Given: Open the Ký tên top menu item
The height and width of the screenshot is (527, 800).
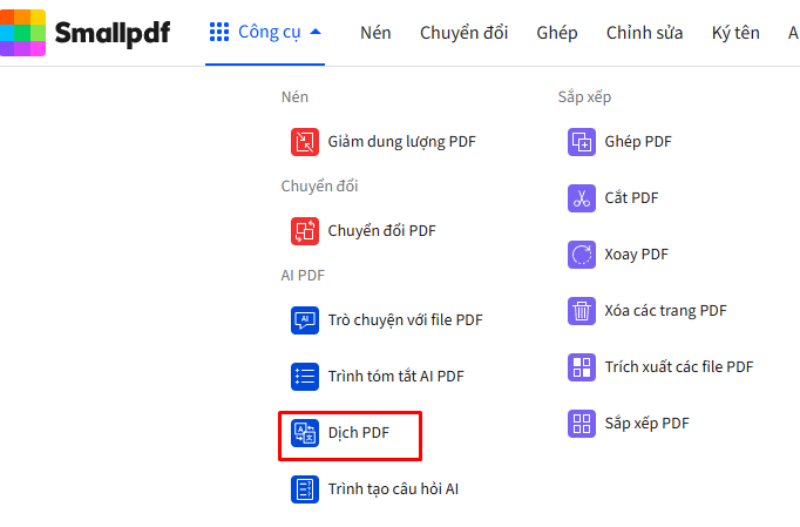Looking at the screenshot, I should [736, 33].
